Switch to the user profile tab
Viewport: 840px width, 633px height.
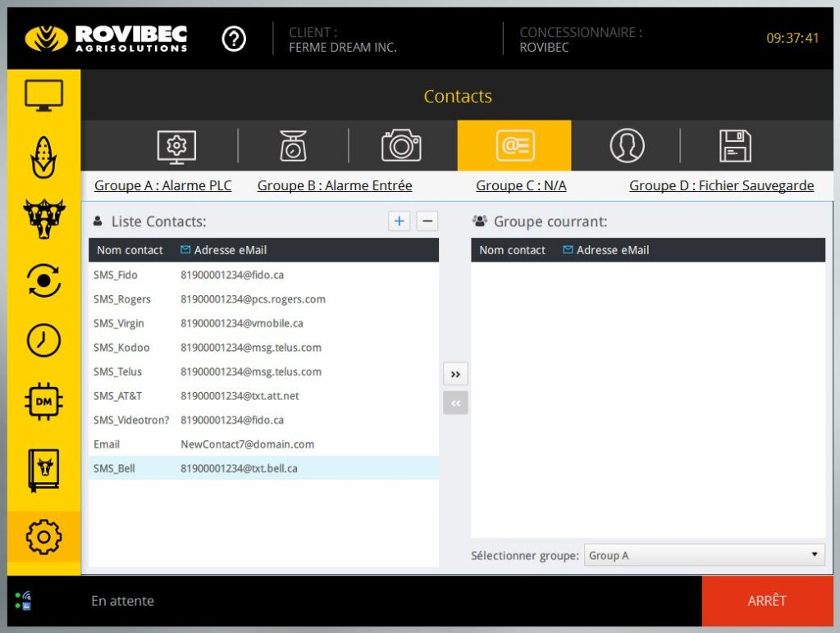627,145
